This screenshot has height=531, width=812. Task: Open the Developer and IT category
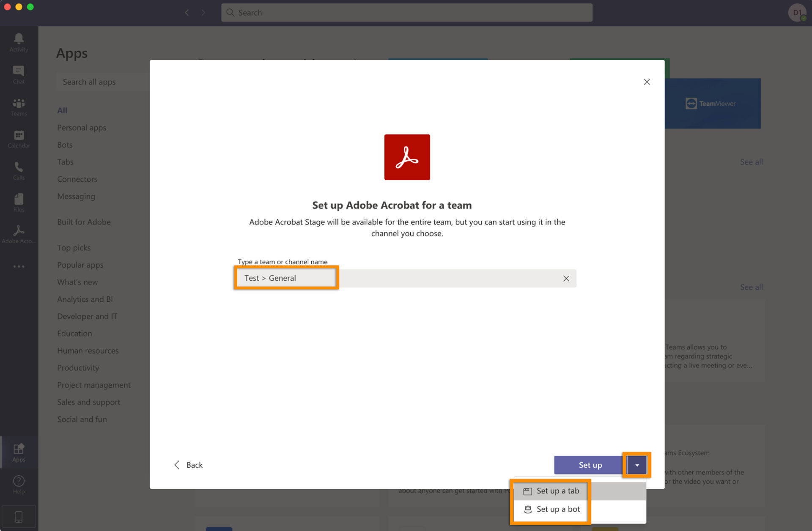tap(87, 316)
